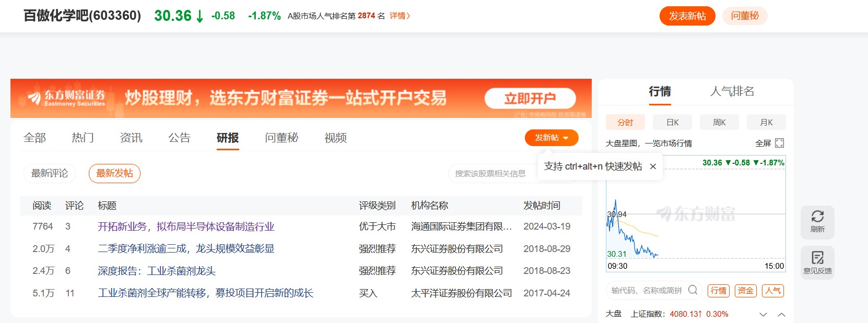Click the 评级类别 column header
Viewport: 868px width, 323px height.
pos(377,206)
